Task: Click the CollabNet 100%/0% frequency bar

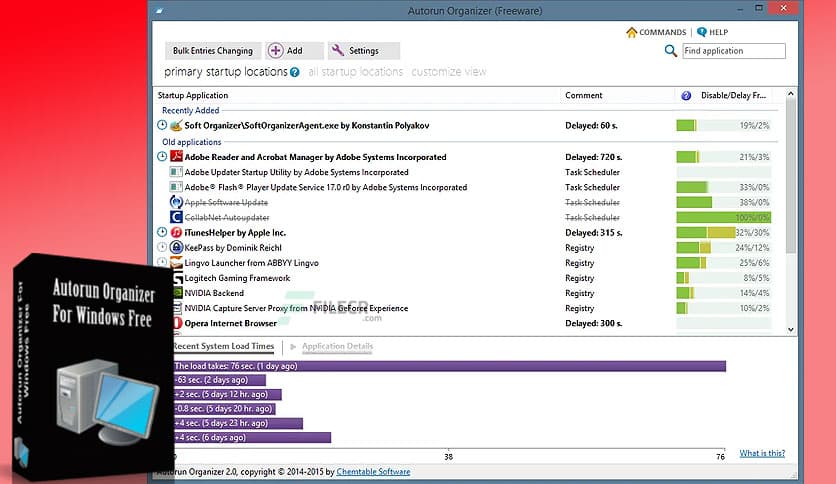Action: pyautogui.click(x=724, y=217)
